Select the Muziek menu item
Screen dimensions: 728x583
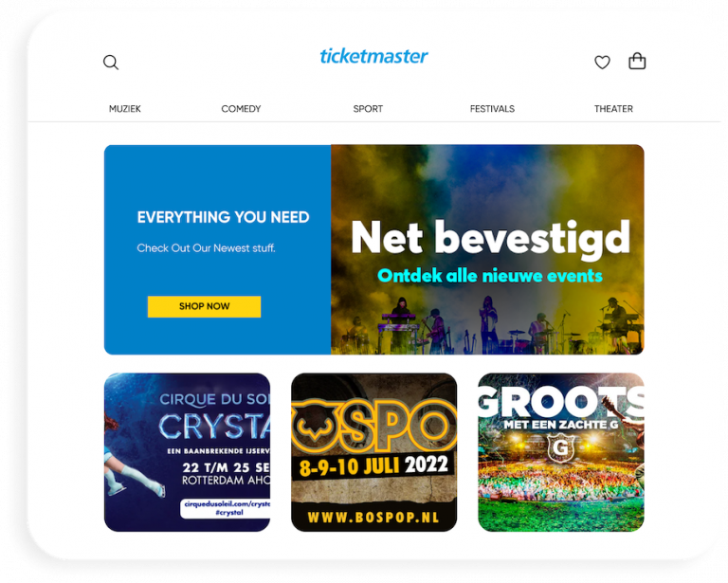tap(125, 109)
